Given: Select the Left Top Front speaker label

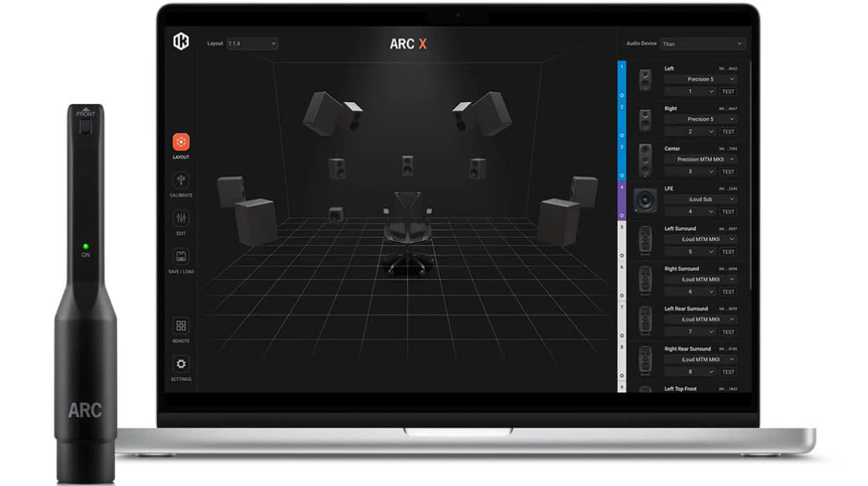Looking at the screenshot, I should click(680, 388).
